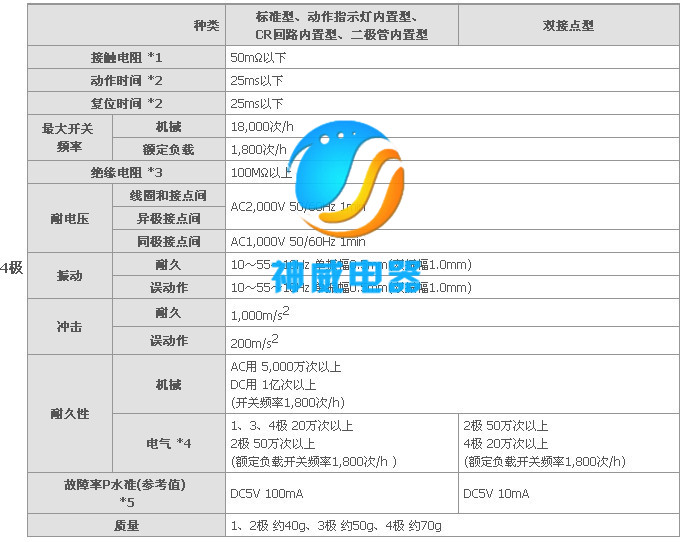This screenshot has width=682, height=542.
Task: Click the 额定负载 sub-row label
Action: pyautogui.click(x=168, y=149)
